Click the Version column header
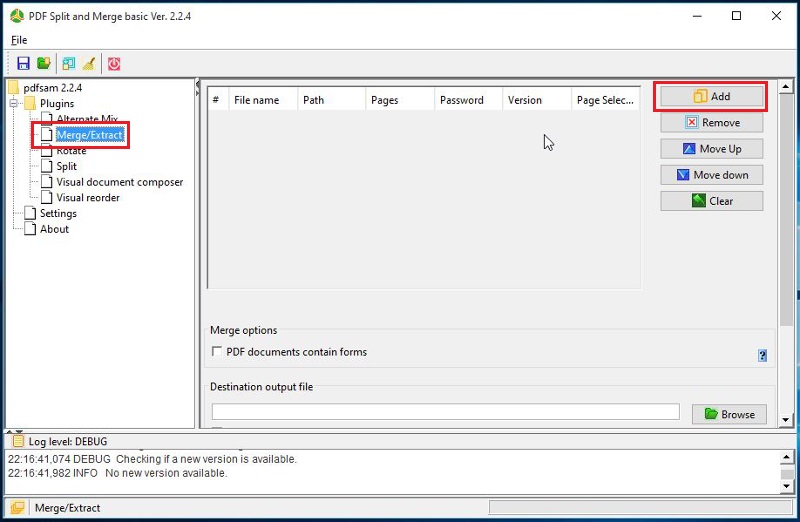This screenshot has width=800, height=522. pyautogui.click(x=537, y=100)
